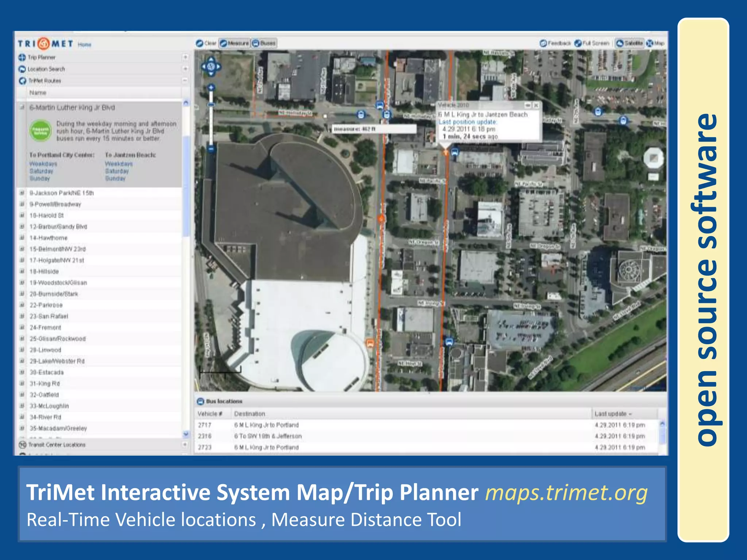Click the TriMet Home link

[84, 44]
